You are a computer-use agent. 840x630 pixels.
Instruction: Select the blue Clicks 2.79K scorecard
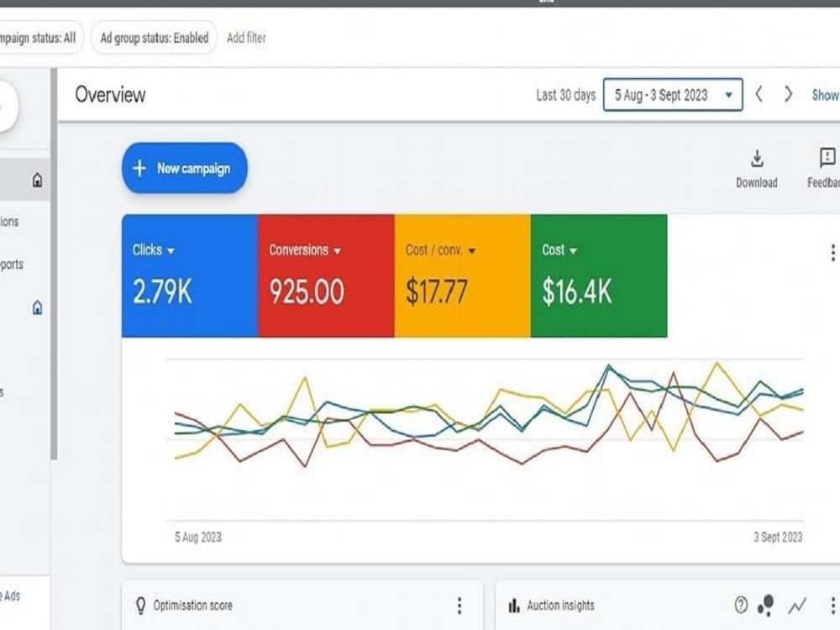click(x=190, y=276)
